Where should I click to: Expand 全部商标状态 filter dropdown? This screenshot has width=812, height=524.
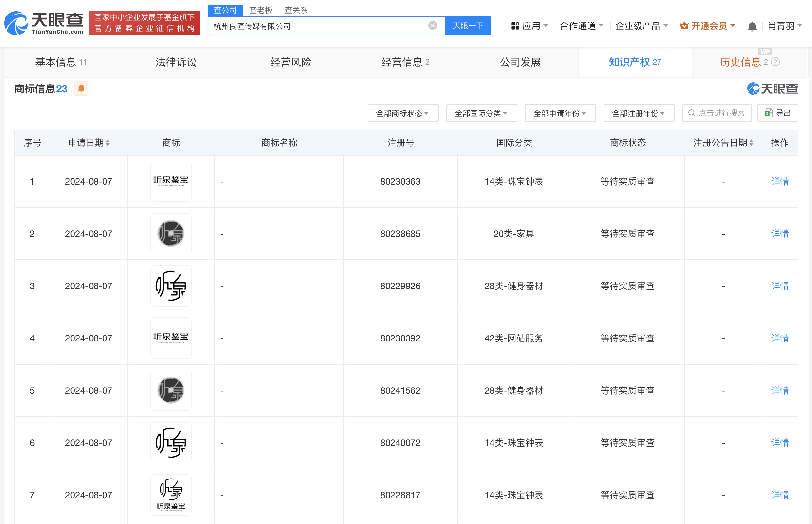403,113
